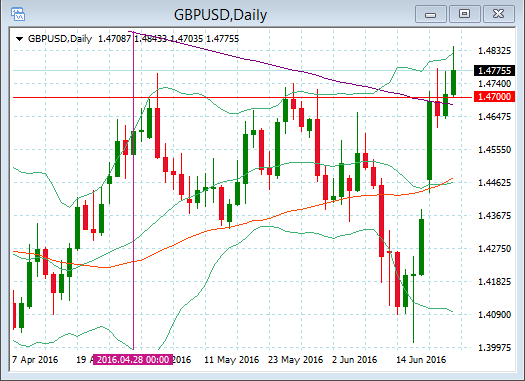
Task: Expand the GBPUSD,Daily dropdown triangle
Action: coord(19,39)
